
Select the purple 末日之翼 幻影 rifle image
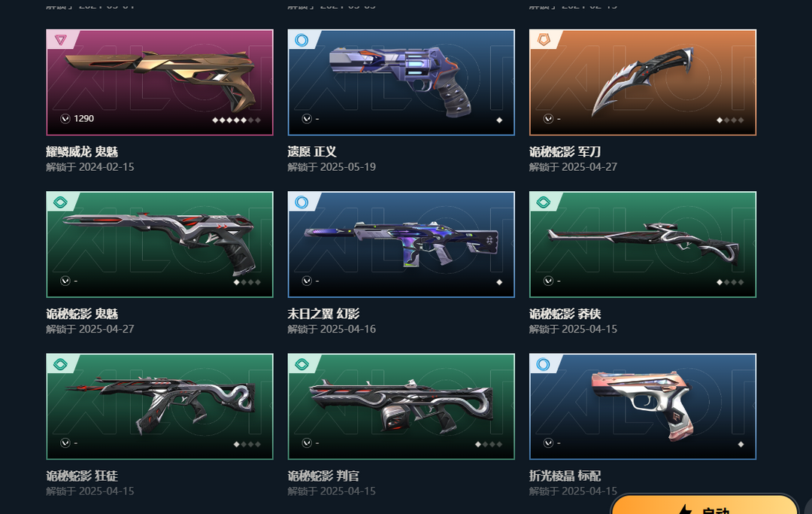[x=401, y=243]
